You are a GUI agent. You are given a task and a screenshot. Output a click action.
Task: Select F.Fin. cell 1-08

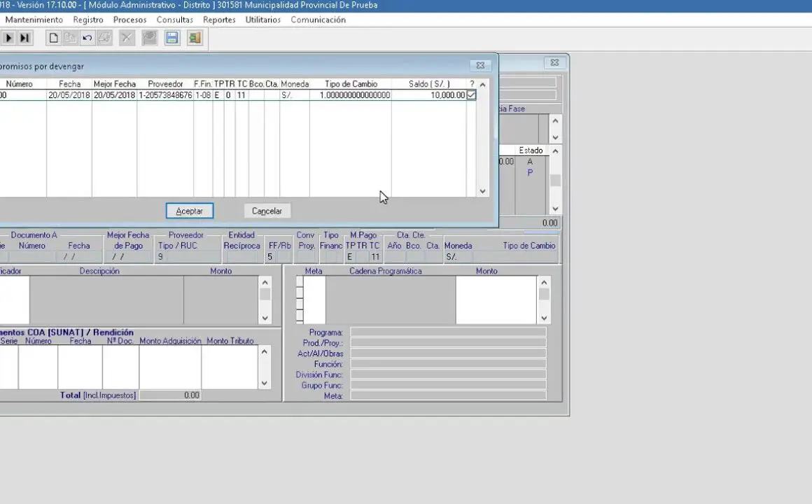[x=203, y=95]
